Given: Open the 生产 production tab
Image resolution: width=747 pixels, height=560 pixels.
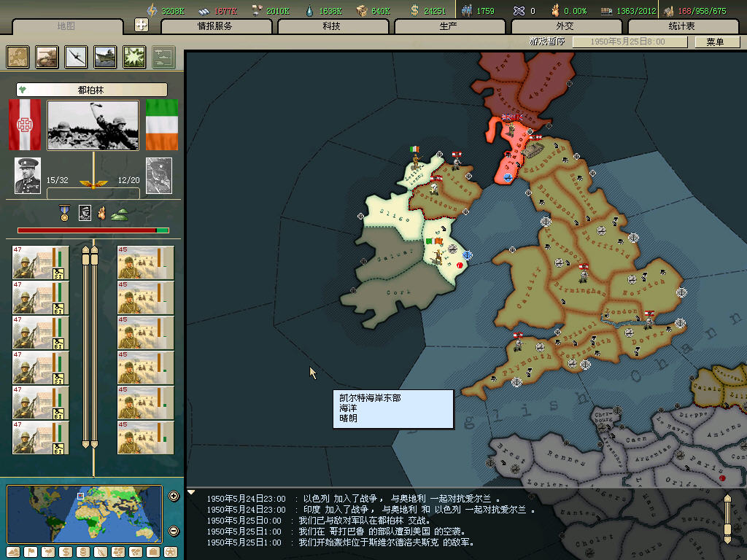Looking at the screenshot, I should point(449,26).
